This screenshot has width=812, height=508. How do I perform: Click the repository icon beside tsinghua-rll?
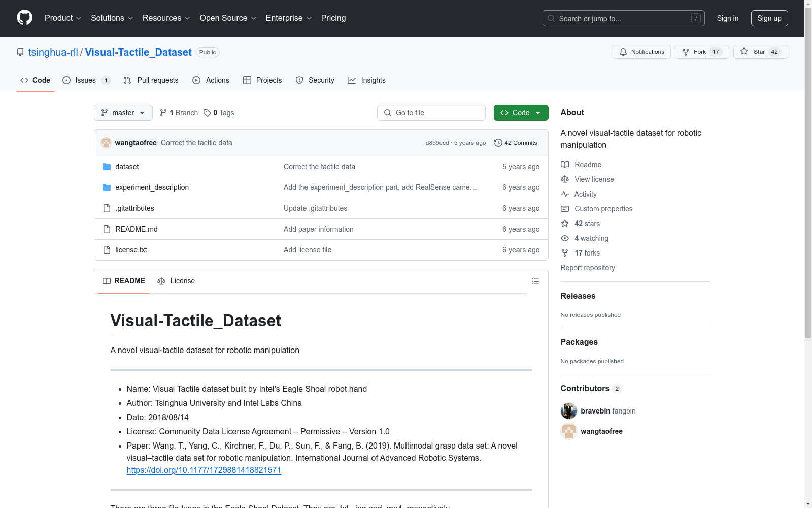(20, 52)
